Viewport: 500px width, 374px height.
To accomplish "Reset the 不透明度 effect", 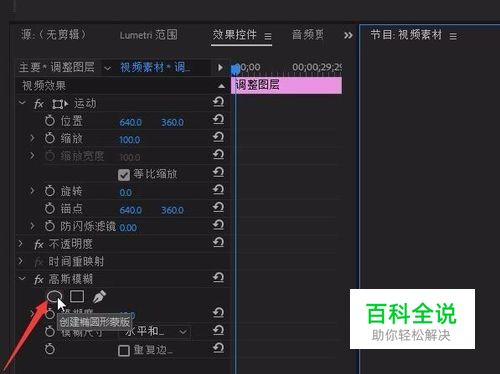I will click(x=218, y=242).
